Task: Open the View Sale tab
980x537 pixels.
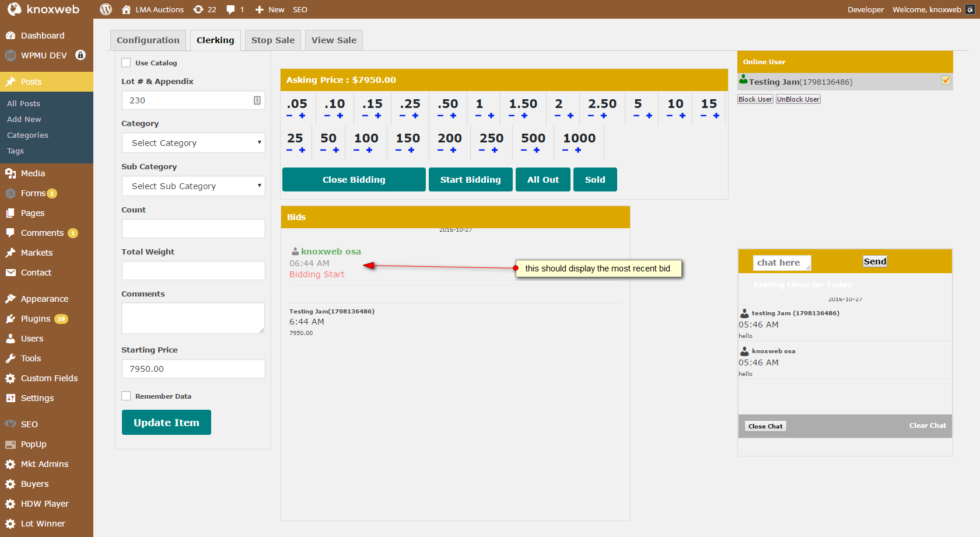Action: tap(334, 40)
